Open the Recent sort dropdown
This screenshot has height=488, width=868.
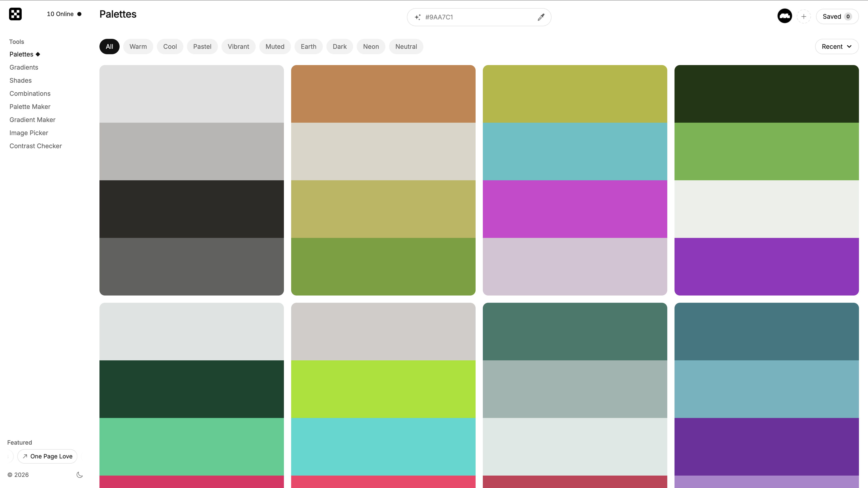[837, 47]
